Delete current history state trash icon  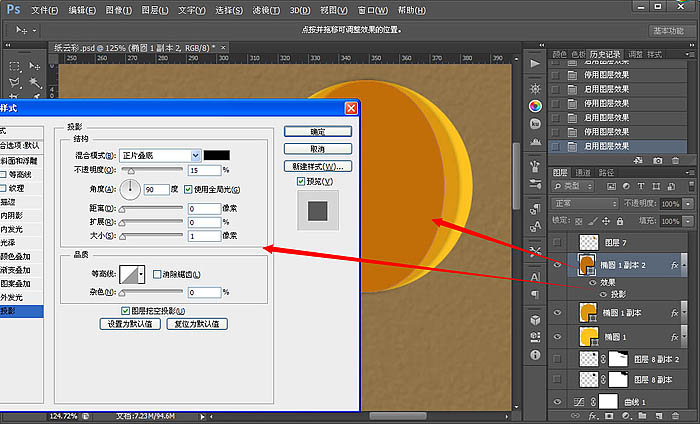point(675,160)
